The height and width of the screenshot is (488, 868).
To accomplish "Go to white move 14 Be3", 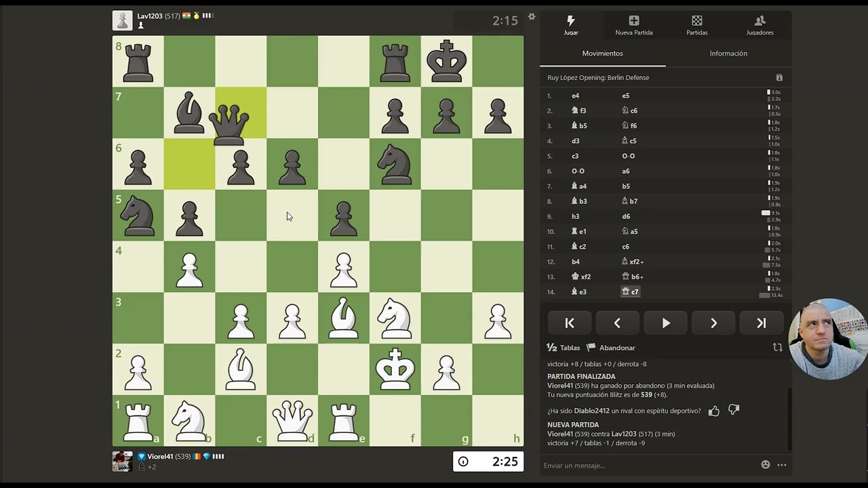I will (x=580, y=291).
